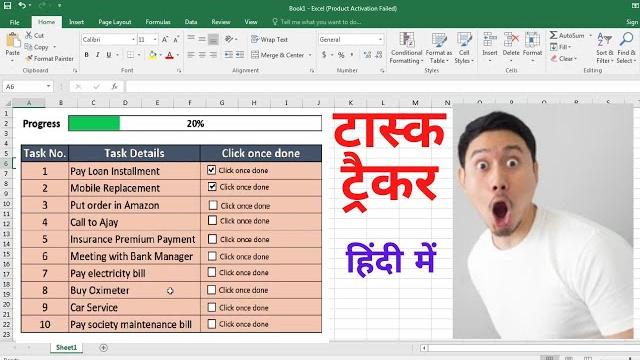Check Call to Ajay checkbox
640x360 pixels.
(212, 220)
